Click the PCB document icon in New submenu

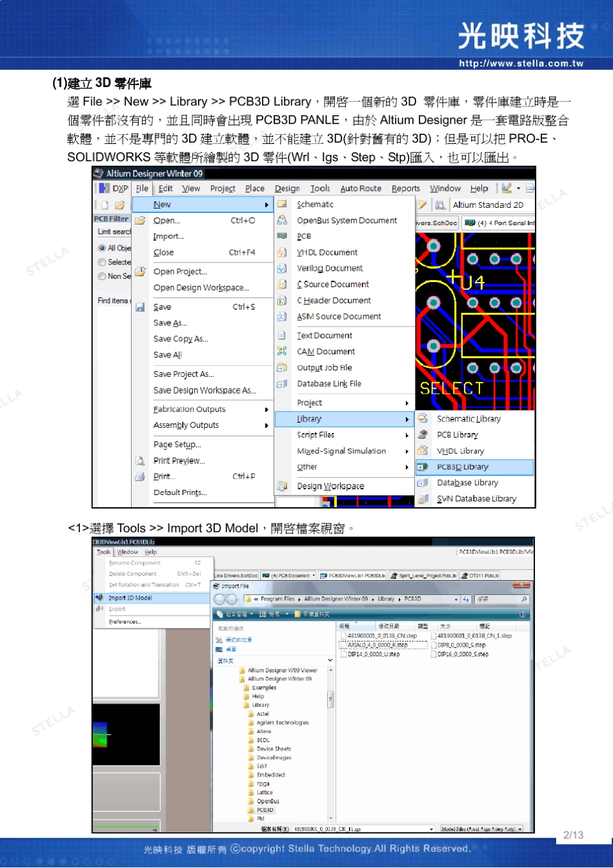tap(282, 236)
